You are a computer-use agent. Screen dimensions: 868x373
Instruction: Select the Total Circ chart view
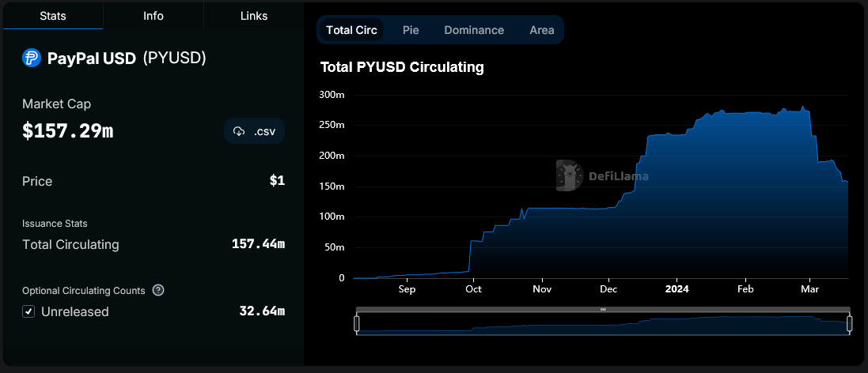[351, 30]
